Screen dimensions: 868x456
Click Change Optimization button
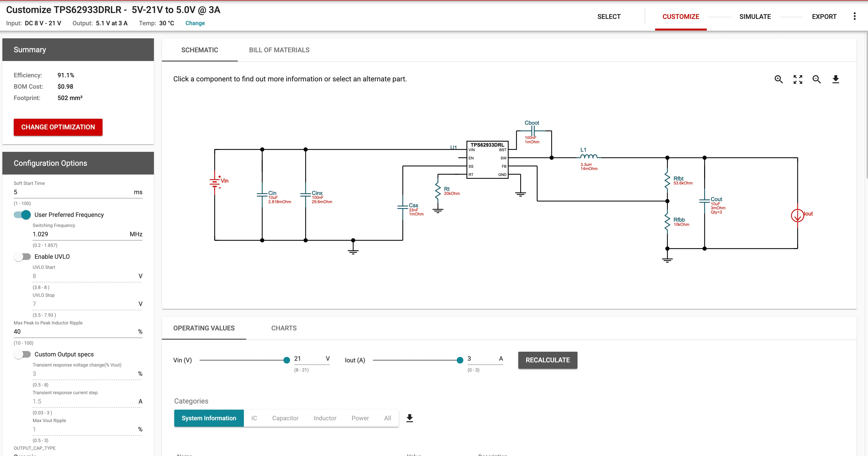point(58,127)
